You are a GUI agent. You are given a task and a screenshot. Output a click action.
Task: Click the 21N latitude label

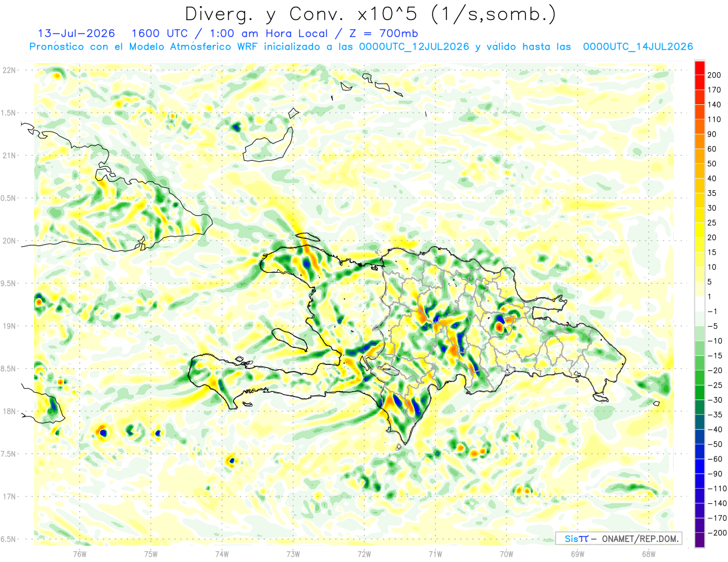pyautogui.click(x=10, y=155)
